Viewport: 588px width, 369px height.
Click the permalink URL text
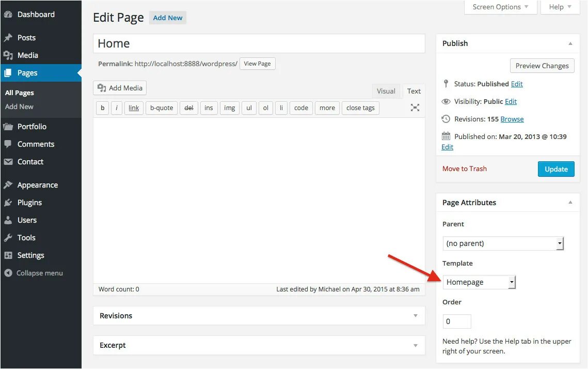(186, 64)
